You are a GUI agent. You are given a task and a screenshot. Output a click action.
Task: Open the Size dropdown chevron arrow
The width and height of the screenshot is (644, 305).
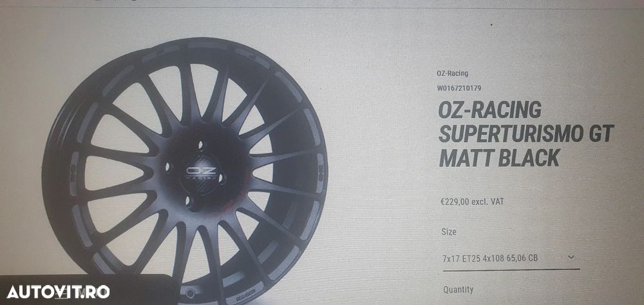click(x=571, y=257)
